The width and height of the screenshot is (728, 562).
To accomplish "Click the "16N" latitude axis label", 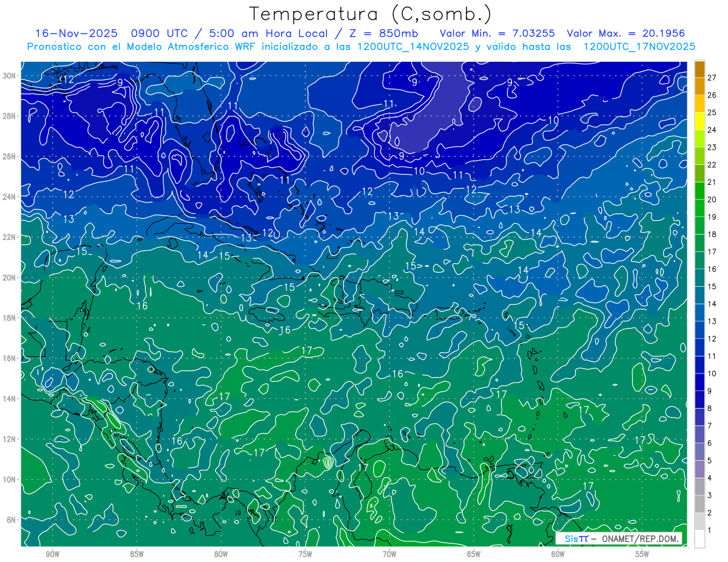I will 10,358.
